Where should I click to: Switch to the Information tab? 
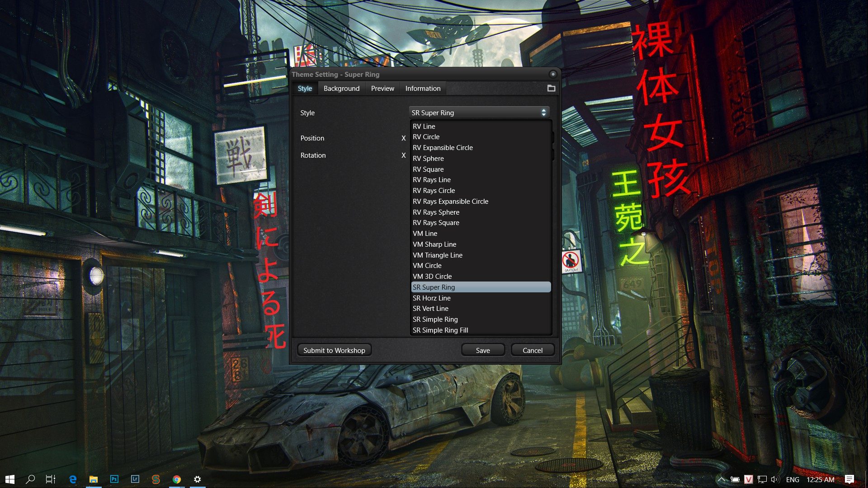tap(423, 88)
